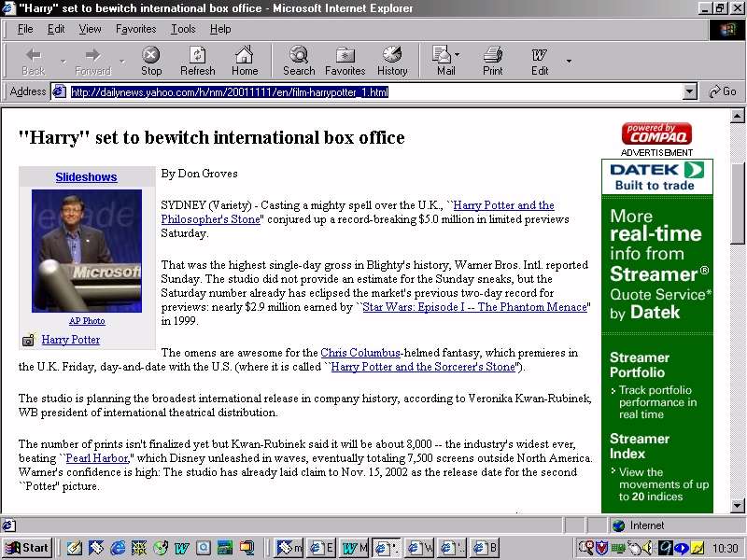
Task: Go to the Home page
Action: pyautogui.click(x=245, y=62)
